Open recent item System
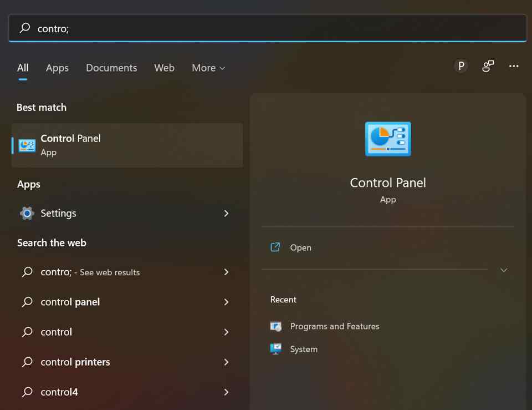The height and width of the screenshot is (410, 532). tap(304, 349)
